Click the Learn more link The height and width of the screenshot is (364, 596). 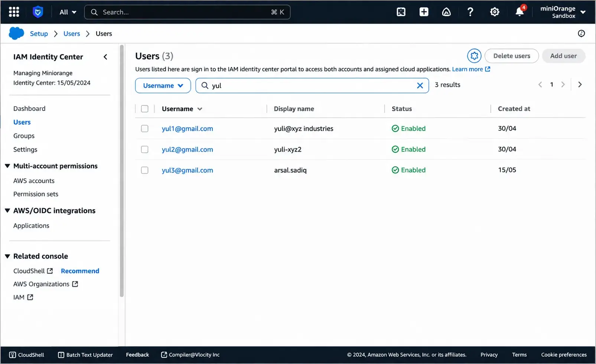click(x=468, y=69)
